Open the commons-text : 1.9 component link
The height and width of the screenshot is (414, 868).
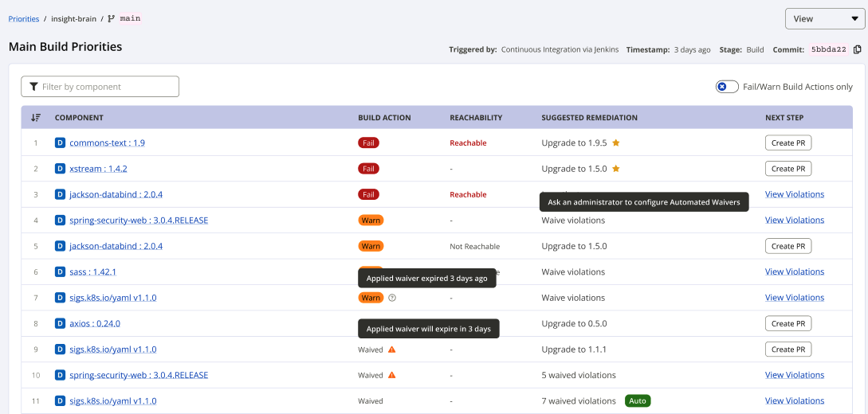coord(108,143)
